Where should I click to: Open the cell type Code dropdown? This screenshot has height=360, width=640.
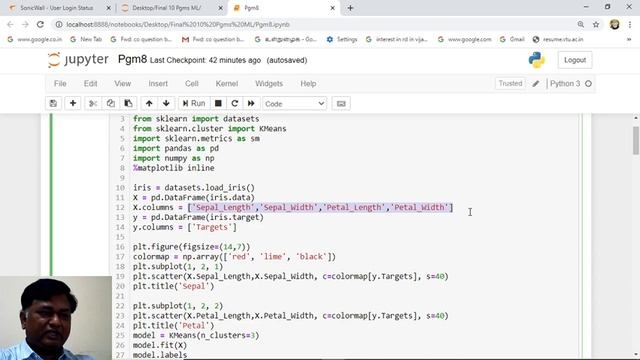294,104
